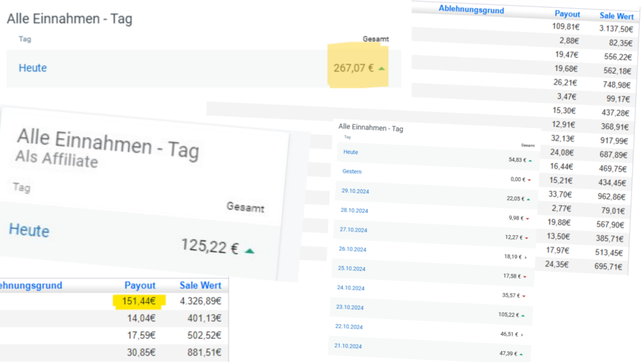The width and height of the screenshot is (644, 362).
Task: Click Gesamt column header above 267,07 €
Action: 375,39
